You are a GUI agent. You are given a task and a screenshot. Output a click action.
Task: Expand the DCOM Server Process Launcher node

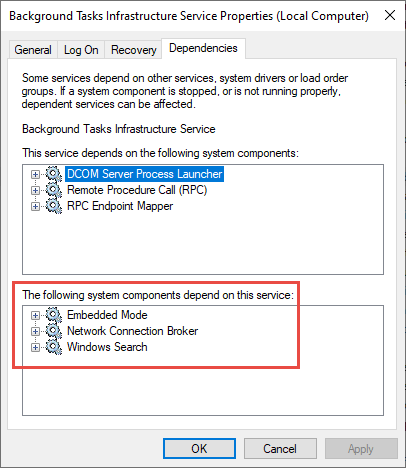click(35, 174)
